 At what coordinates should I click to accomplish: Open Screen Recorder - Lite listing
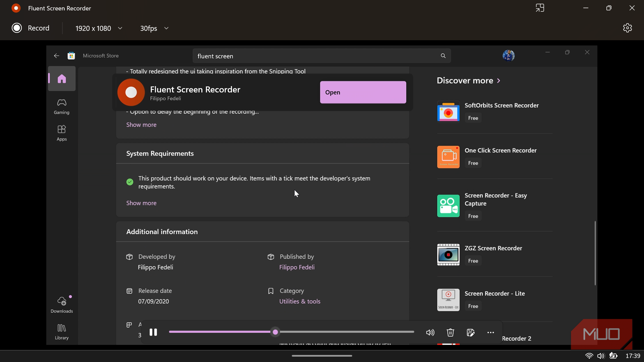(495, 300)
